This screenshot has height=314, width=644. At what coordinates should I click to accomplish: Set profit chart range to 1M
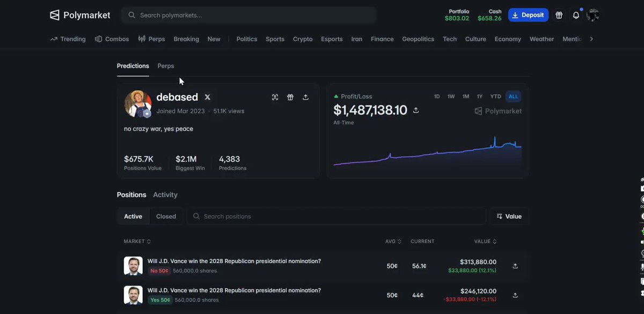coord(466,97)
